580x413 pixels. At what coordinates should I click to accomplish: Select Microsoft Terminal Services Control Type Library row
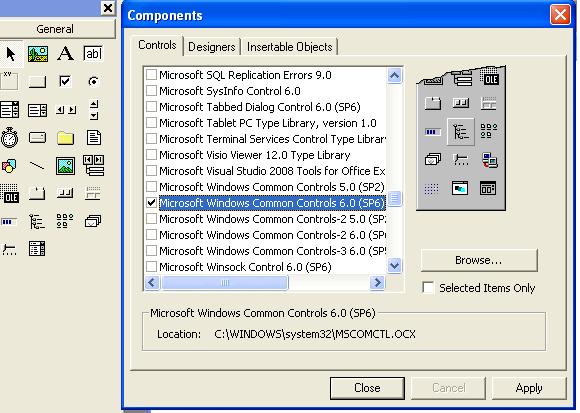266,139
